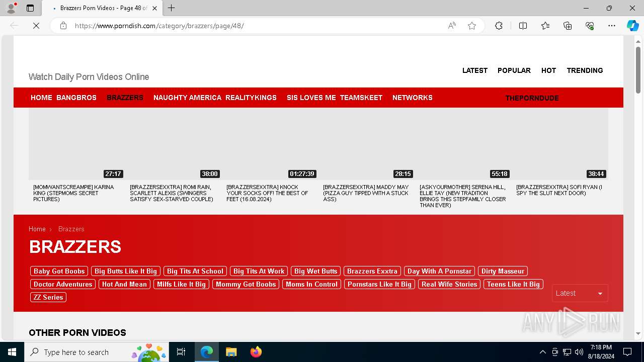Open the Edge profile icon
Viewport: 644px width, 362px height.
[x=11, y=8]
